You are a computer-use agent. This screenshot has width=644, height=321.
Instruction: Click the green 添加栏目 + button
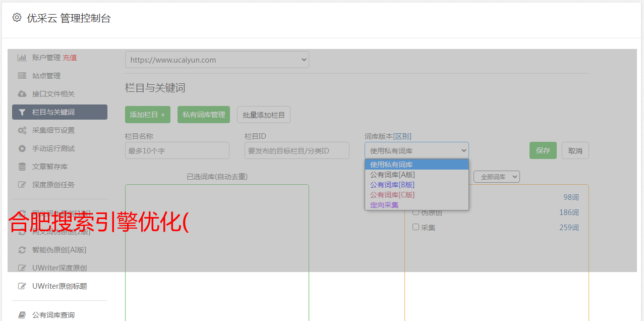(x=148, y=115)
